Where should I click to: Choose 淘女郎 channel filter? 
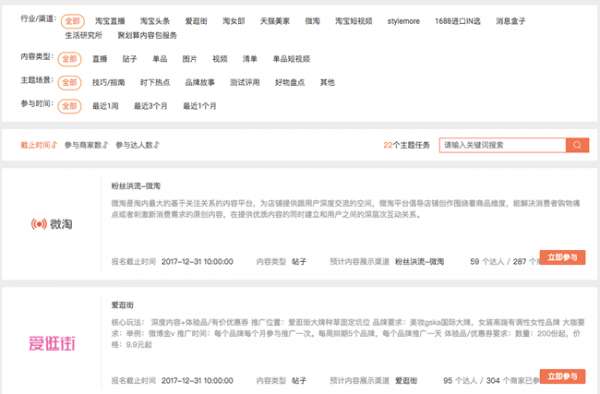coord(233,21)
